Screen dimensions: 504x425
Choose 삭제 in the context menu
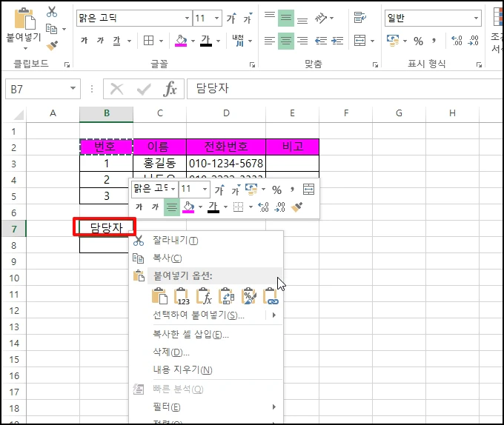point(206,352)
